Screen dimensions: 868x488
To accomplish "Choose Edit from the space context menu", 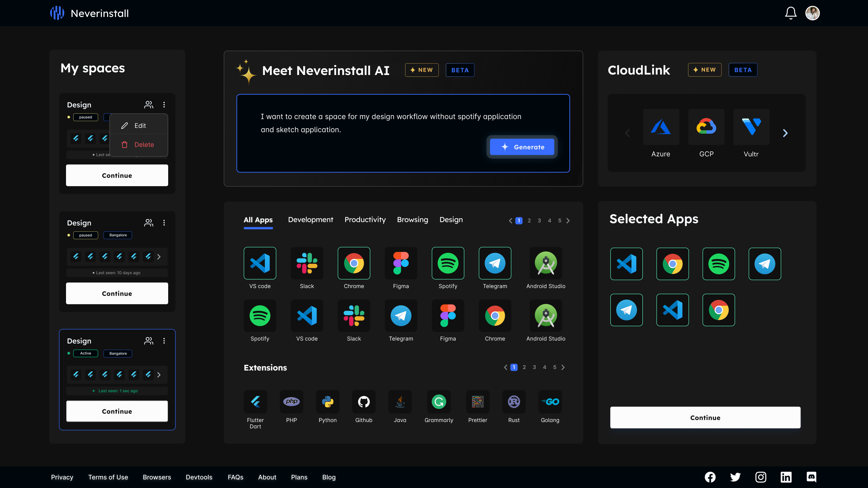I will point(140,125).
